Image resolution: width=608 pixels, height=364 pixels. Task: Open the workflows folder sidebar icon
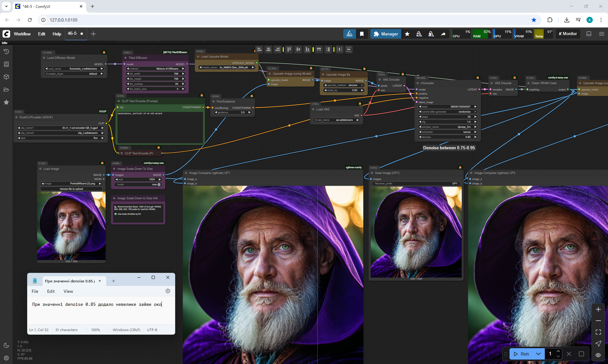pos(6,89)
